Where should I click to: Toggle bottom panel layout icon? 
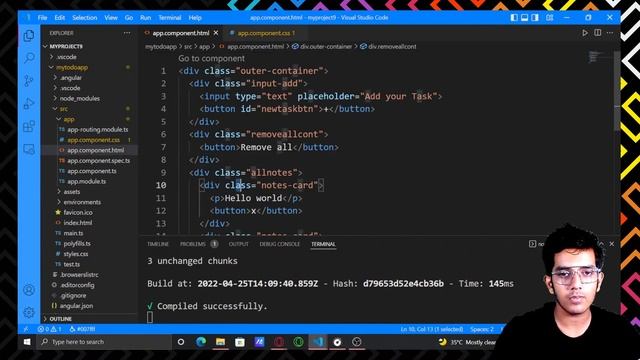(524, 18)
